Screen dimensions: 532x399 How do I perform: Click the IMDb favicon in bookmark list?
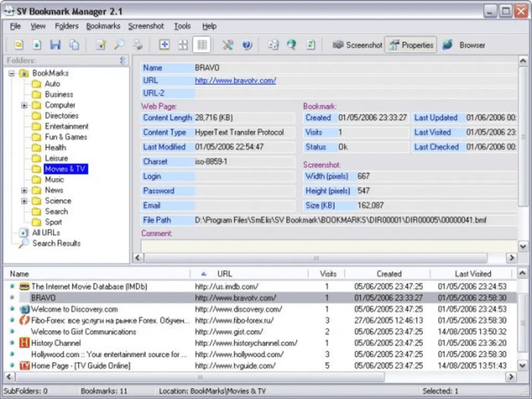tap(24, 286)
